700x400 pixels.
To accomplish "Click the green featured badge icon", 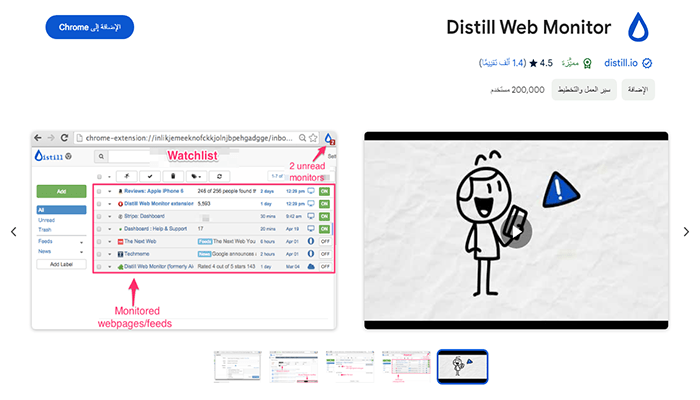I will [x=588, y=63].
